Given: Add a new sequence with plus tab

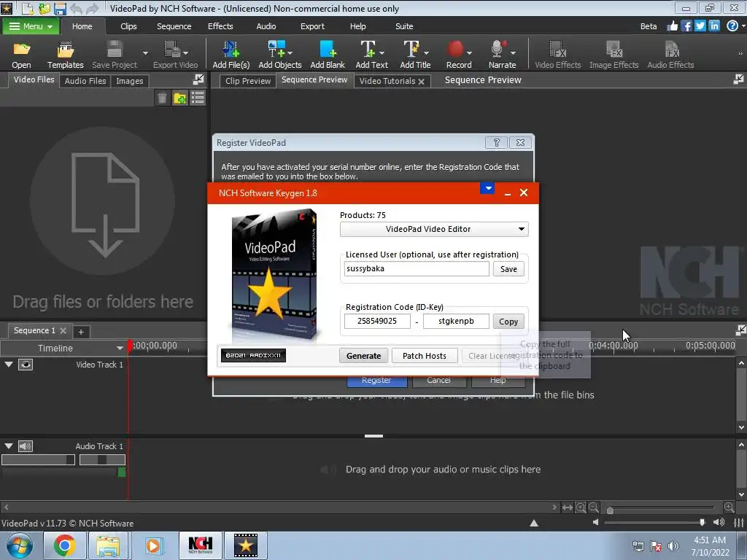Looking at the screenshot, I should (81, 332).
